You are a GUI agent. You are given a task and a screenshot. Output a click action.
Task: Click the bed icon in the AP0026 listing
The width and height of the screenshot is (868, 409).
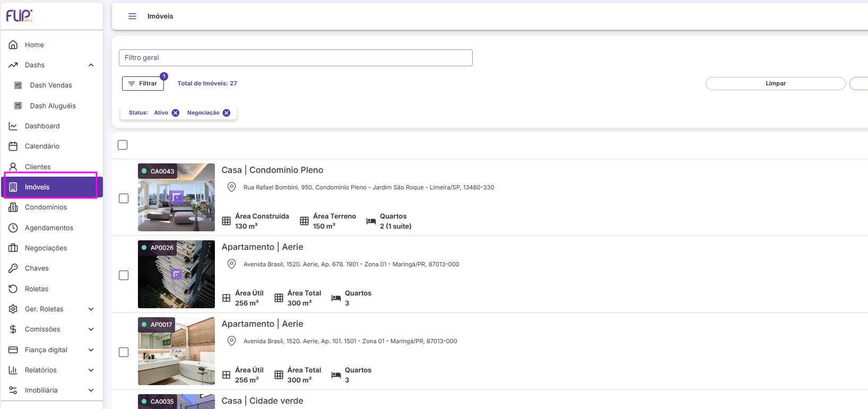point(336,298)
